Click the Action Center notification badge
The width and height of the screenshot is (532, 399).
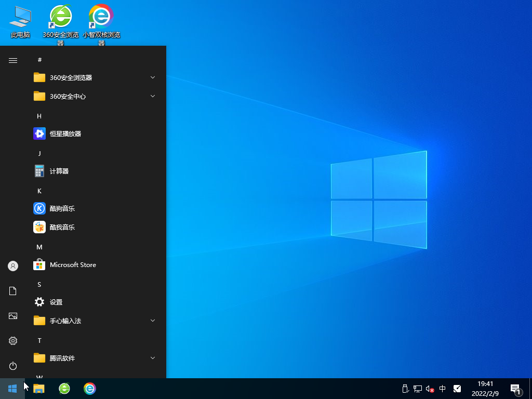[515, 389]
